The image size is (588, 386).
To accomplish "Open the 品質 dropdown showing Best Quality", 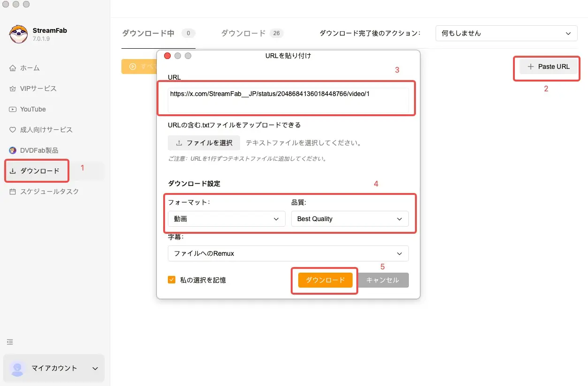I will pyautogui.click(x=350, y=219).
